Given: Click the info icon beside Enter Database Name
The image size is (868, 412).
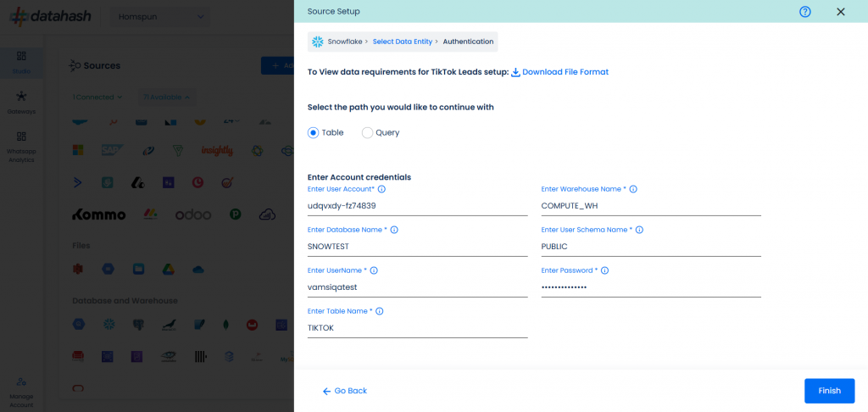Looking at the screenshot, I should 394,230.
